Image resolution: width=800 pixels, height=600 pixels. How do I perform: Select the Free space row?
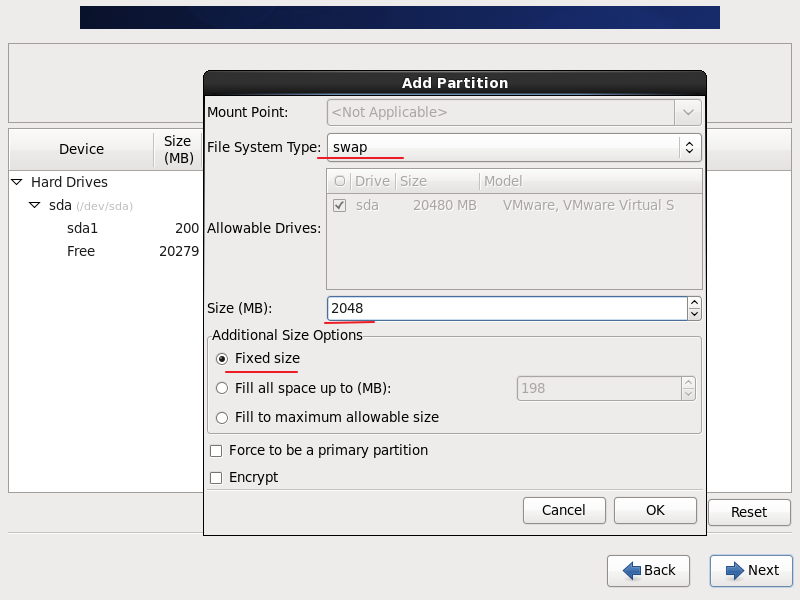[81, 251]
